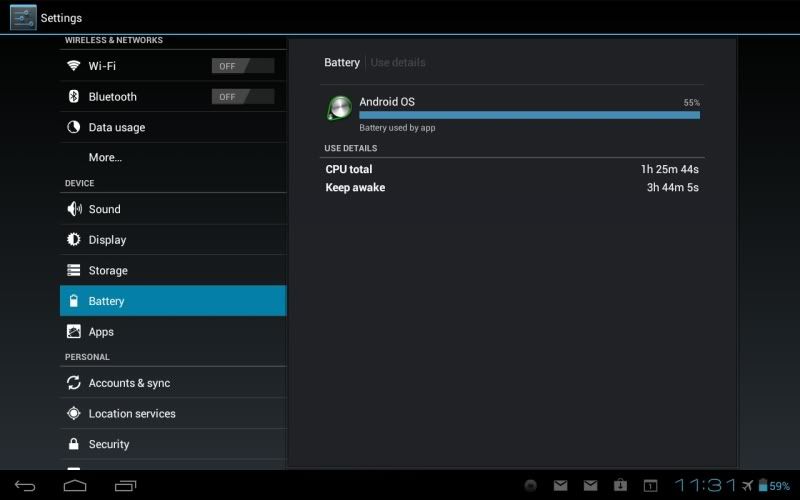Open Storage settings
This screenshot has height=500, width=800.
coord(173,270)
